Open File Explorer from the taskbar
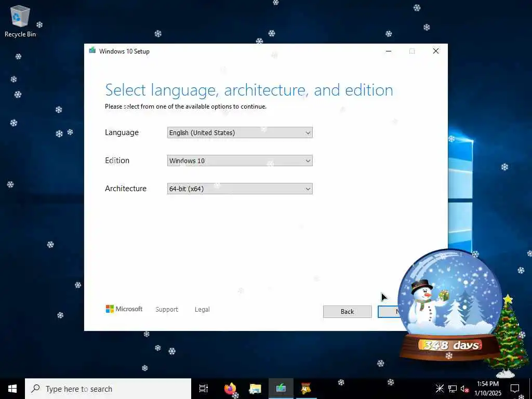 tap(255, 389)
